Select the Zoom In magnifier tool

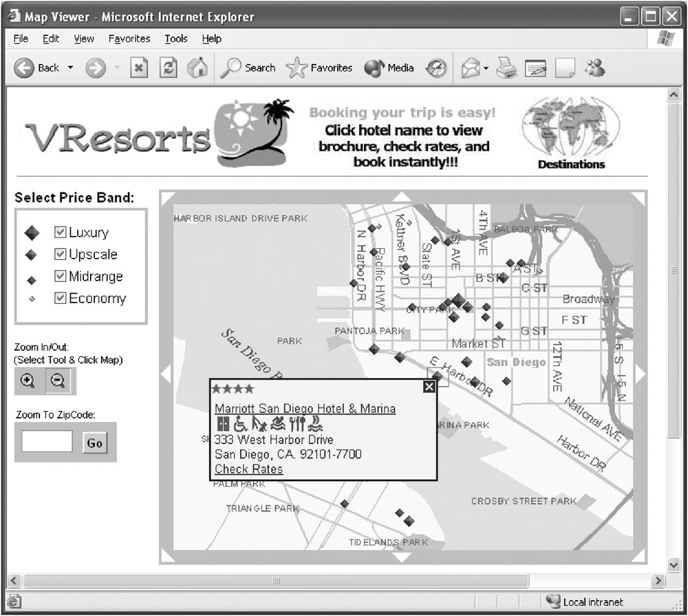[28, 381]
